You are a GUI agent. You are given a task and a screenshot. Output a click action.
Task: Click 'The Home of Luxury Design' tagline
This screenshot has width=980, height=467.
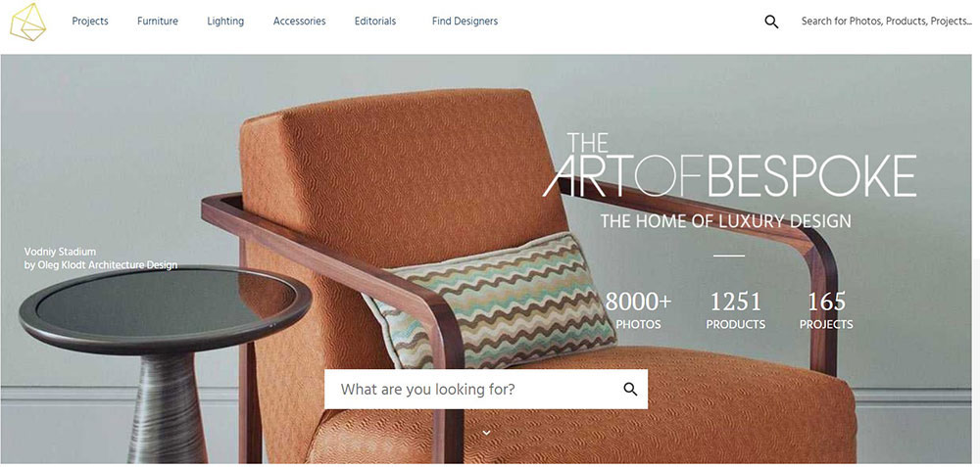[x=725, y=221]
